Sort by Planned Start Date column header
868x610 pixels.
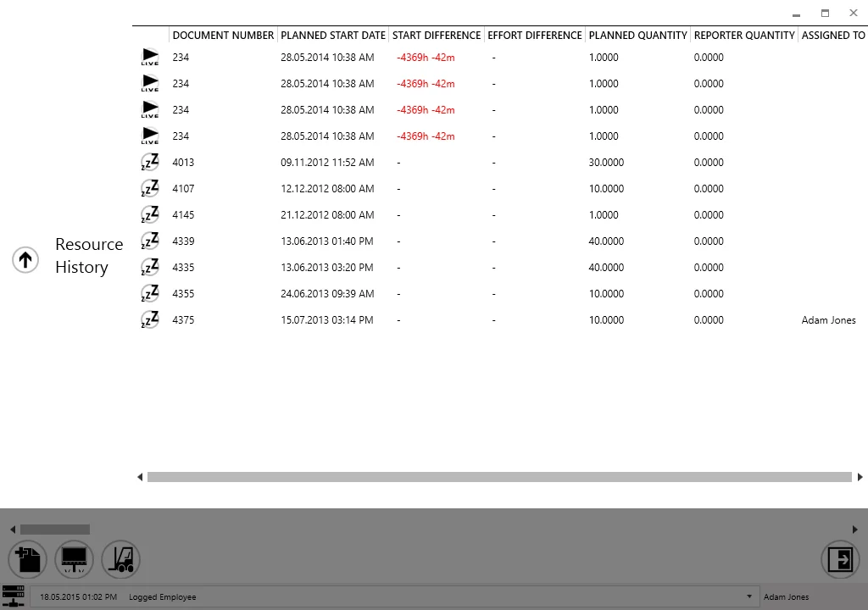tap(333, 36)
